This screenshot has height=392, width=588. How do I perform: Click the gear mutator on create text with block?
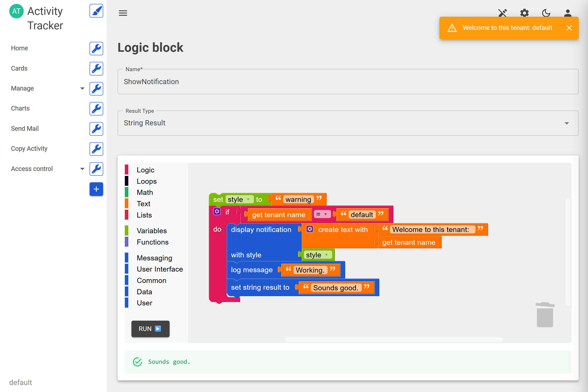point(310,229)
